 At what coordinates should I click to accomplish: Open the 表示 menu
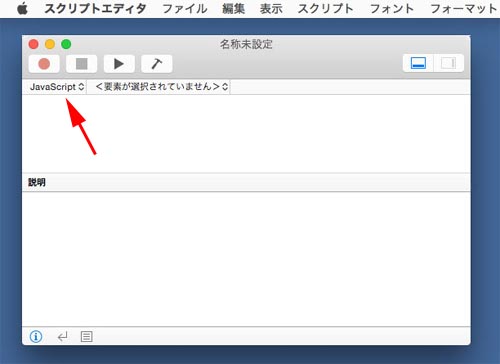[x=271, y=9]
